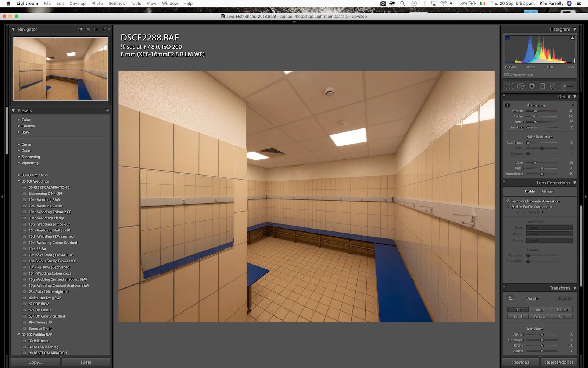This screenshot has height=368, width=588.
Task: Select the Spot Removal tool
Action: 521,86
